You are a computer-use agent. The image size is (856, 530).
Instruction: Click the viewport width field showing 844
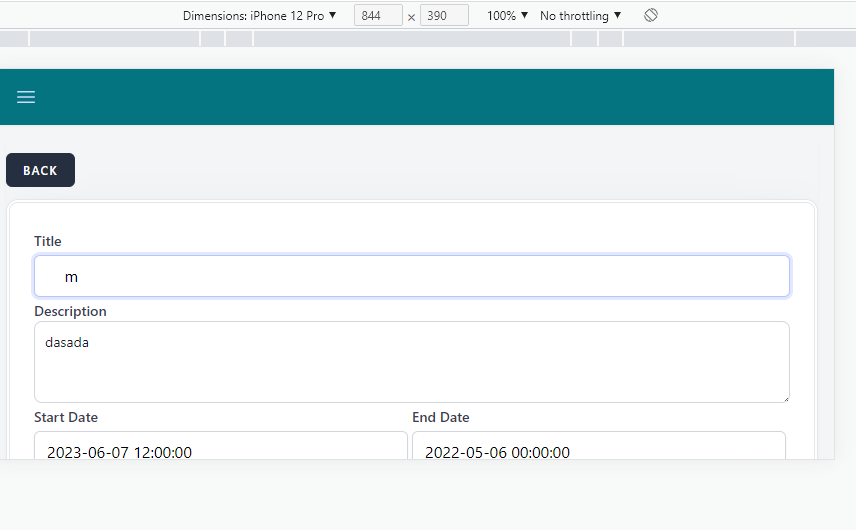[x=378, y=16]
